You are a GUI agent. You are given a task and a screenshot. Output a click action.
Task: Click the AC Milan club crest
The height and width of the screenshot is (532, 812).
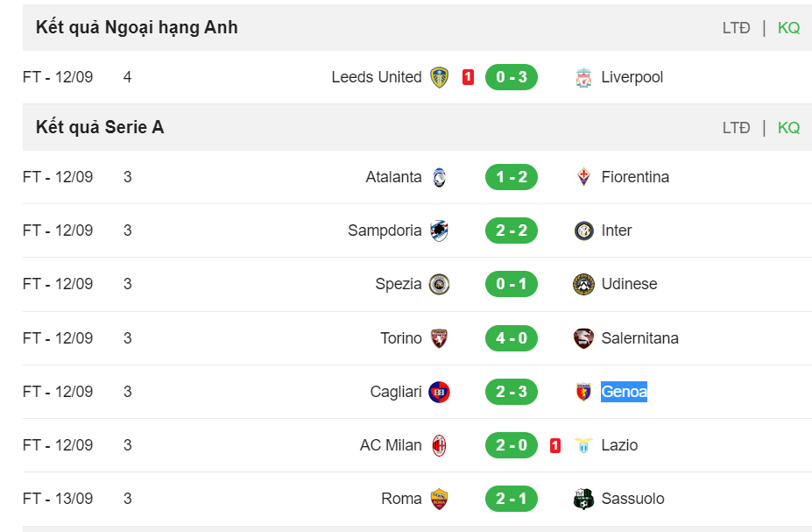[x=439, y=445]
